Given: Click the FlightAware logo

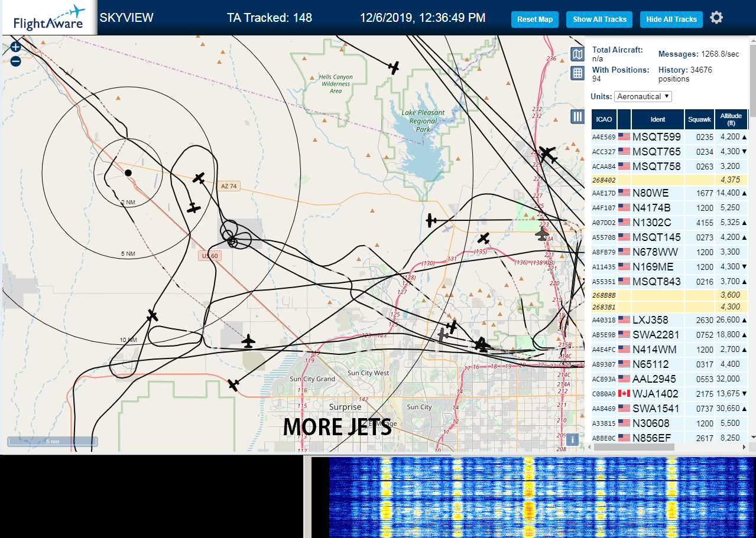Looking at the screenshot, I should click(48, 18).
